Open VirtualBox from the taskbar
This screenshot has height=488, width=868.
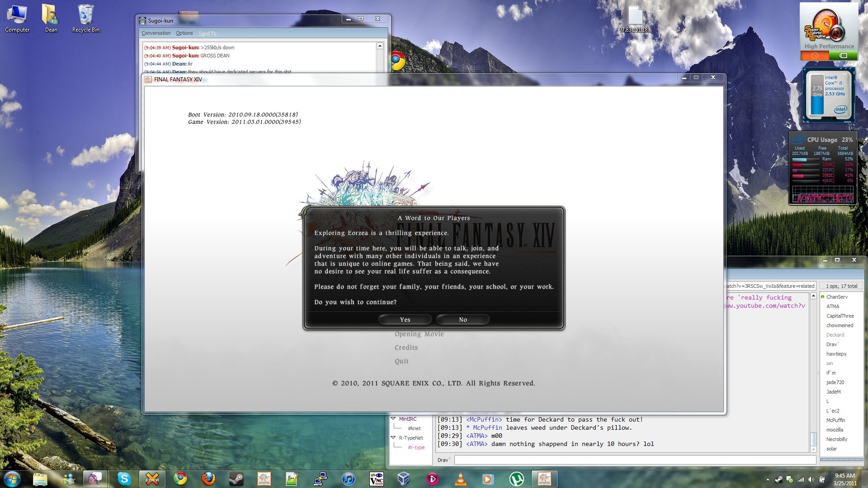tap(404, 479)
